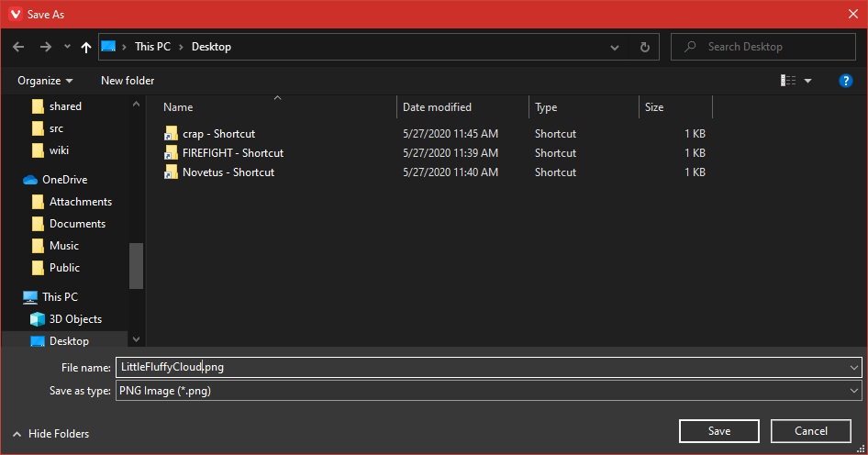Click the navigation pane scrollbar thumb
868x455 pixels.
136,265
